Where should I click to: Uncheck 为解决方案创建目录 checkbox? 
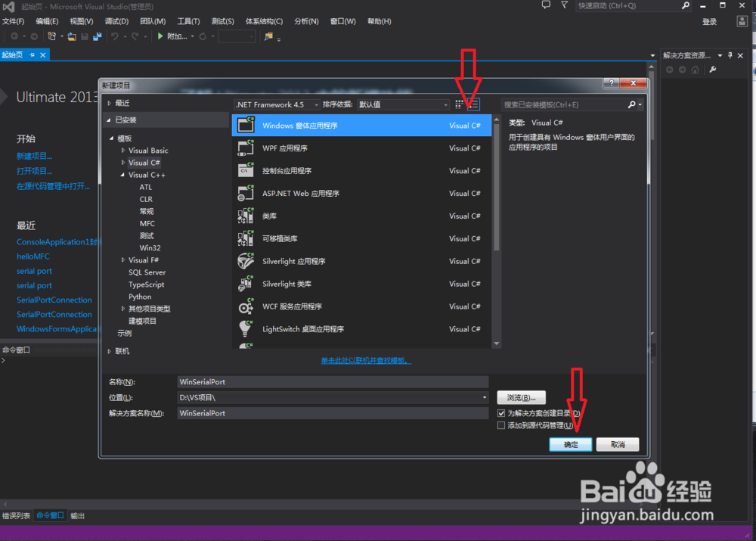tap(501, 413)
